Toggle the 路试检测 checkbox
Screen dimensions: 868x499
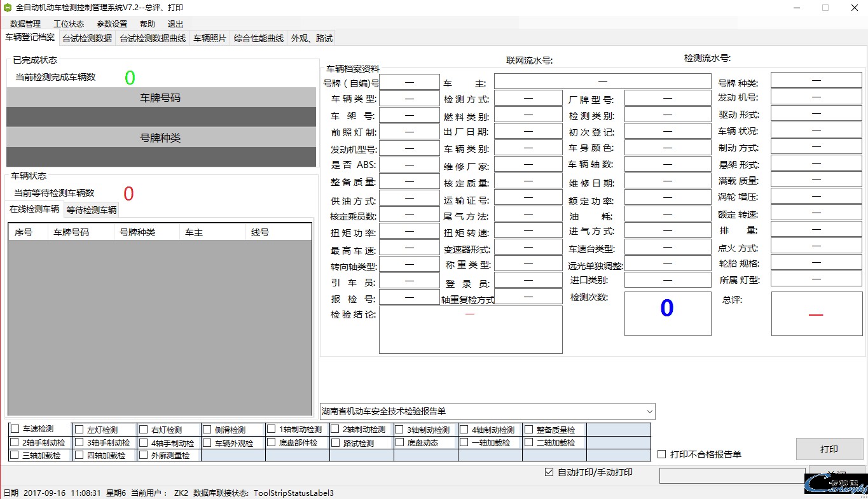(x=335, y=443)
